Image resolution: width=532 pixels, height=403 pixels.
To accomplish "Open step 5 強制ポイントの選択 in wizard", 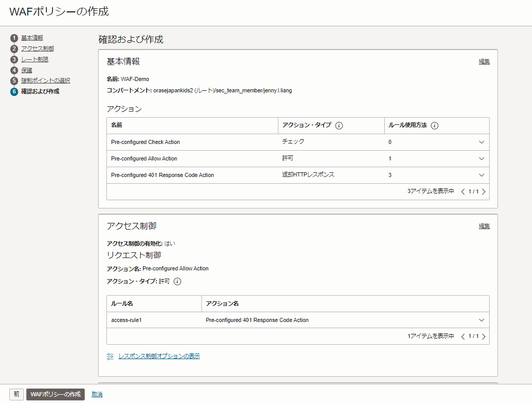I will pos(45,80).
